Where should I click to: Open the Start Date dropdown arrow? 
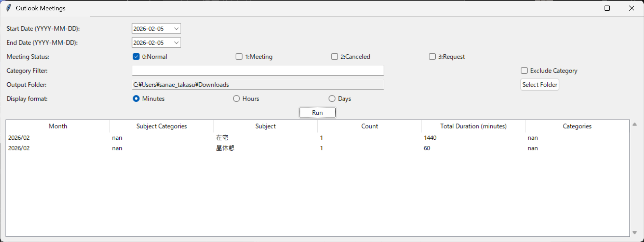tap(176, 29)
